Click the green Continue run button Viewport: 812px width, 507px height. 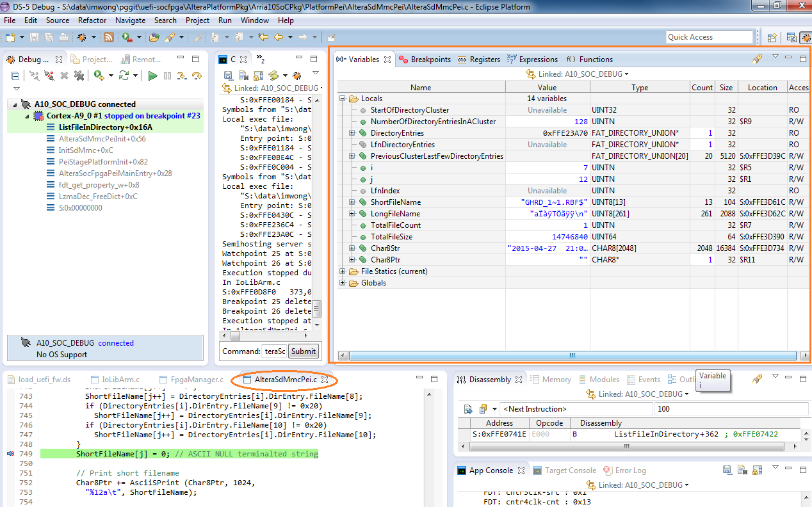(152, 76)
